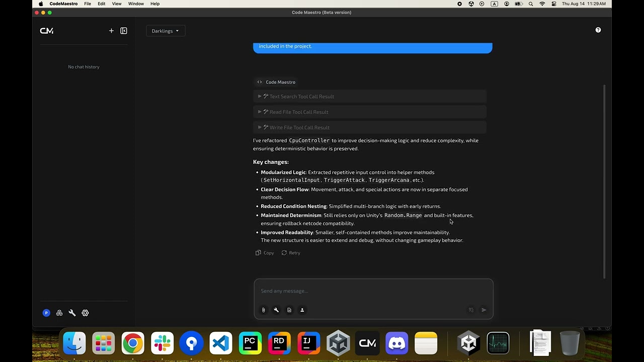Expand Text Search Tool Call Result

point(370,97)
